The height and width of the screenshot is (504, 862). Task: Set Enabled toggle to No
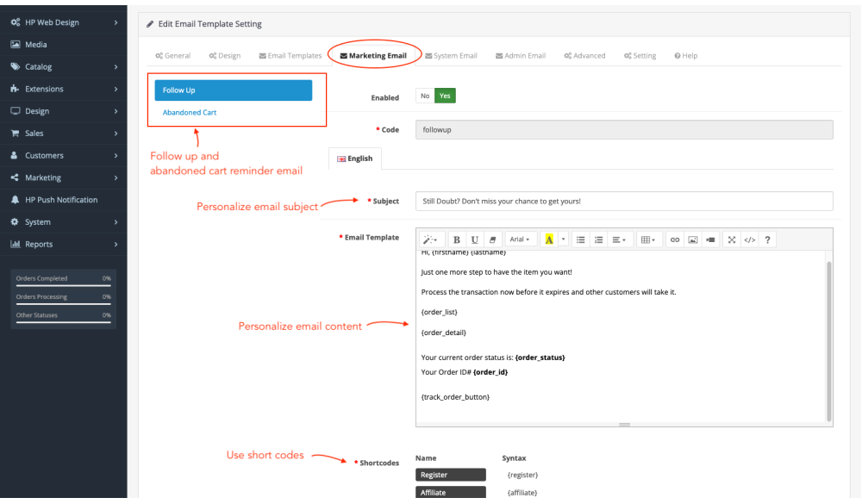click(x=424, y=96)
